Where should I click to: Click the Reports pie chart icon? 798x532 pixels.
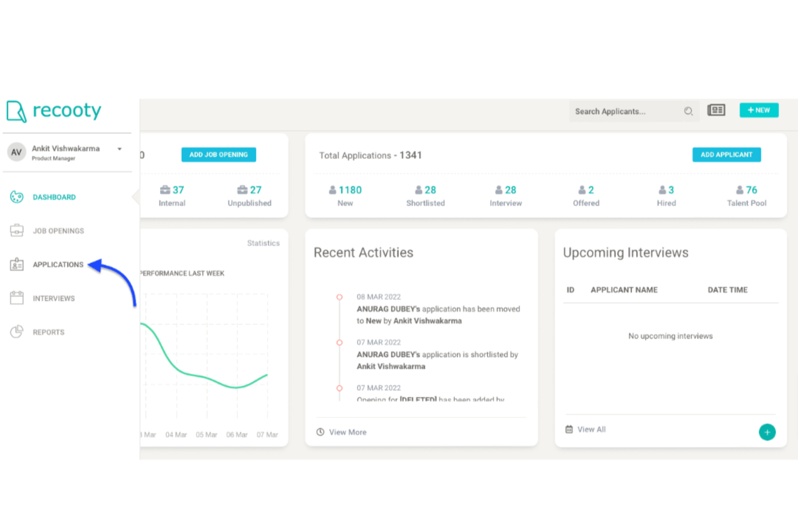click(x=17, y=332)
